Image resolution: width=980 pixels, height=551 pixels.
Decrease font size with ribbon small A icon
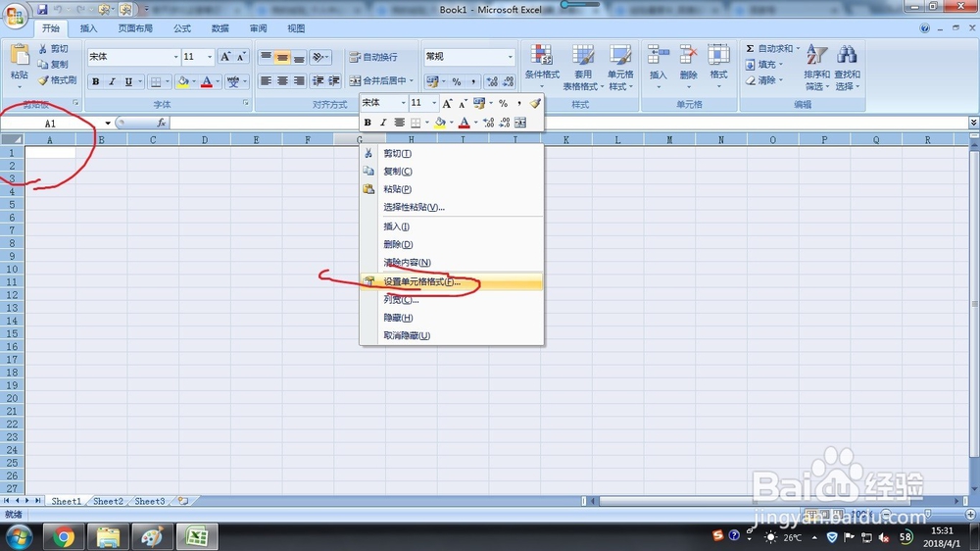click(x=241, y=57)
